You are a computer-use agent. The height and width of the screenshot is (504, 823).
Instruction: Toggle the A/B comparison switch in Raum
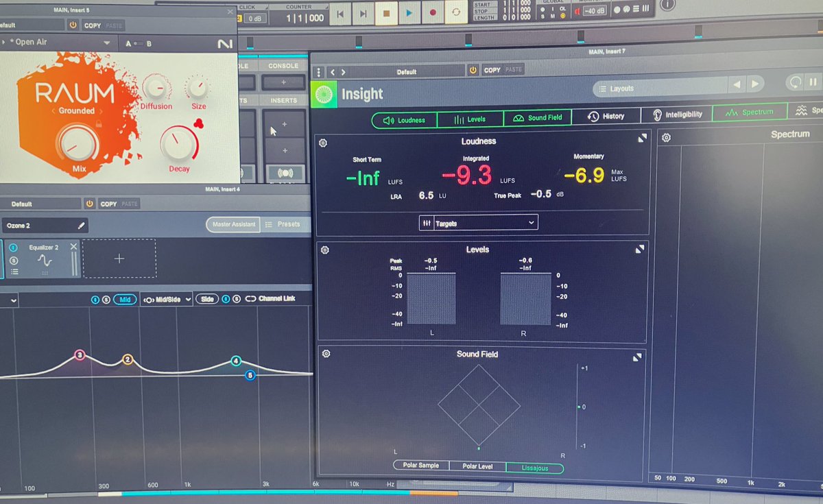tap(139, 43)
